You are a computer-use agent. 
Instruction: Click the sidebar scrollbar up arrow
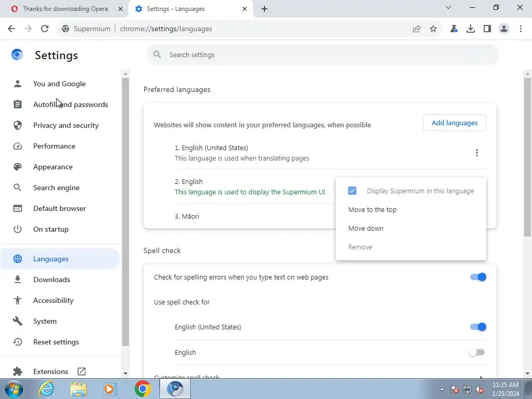[125, 74]
